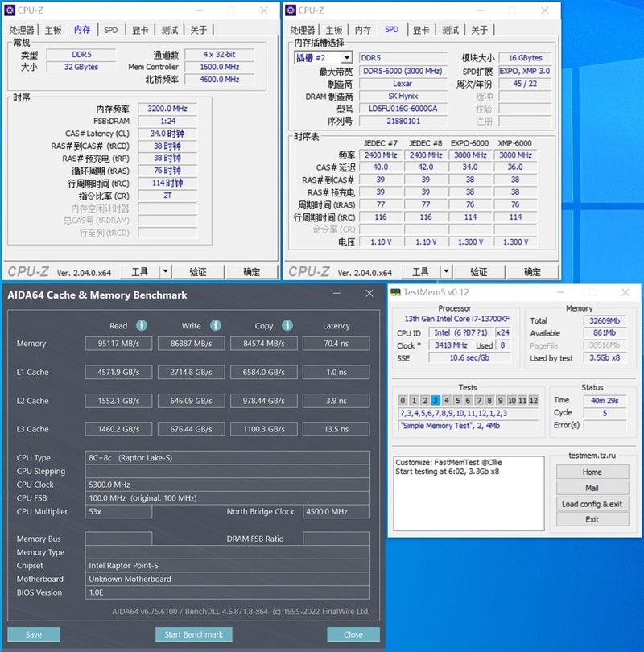Open 处理器 tab in the CPU-Z memory timings window
The height and width of the screenshot is (652, 644).
point(22,30)
